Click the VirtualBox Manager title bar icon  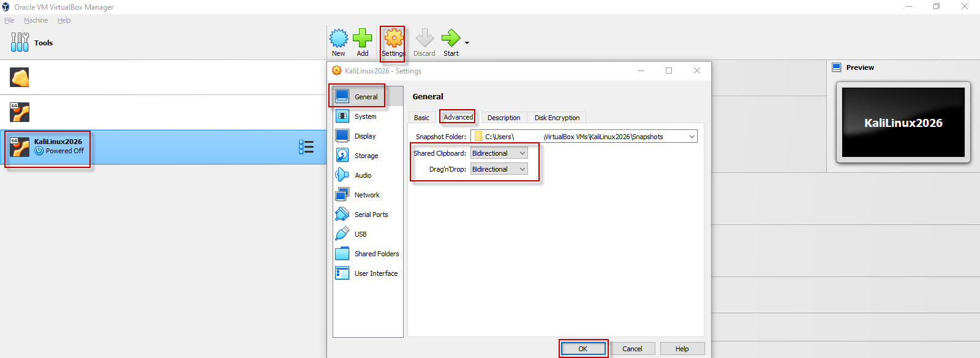(x=6, y=7)
